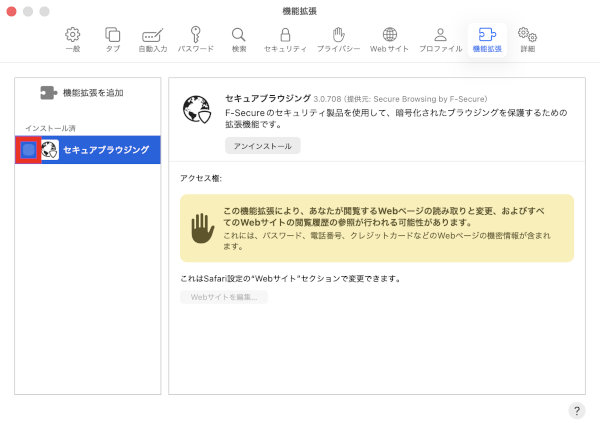Open the 一般 settings pane

(72, 39)
